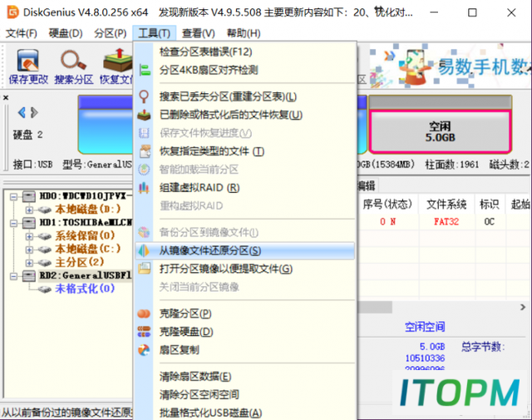Open the 硬盘(D) menu

(x=66, y=33)
